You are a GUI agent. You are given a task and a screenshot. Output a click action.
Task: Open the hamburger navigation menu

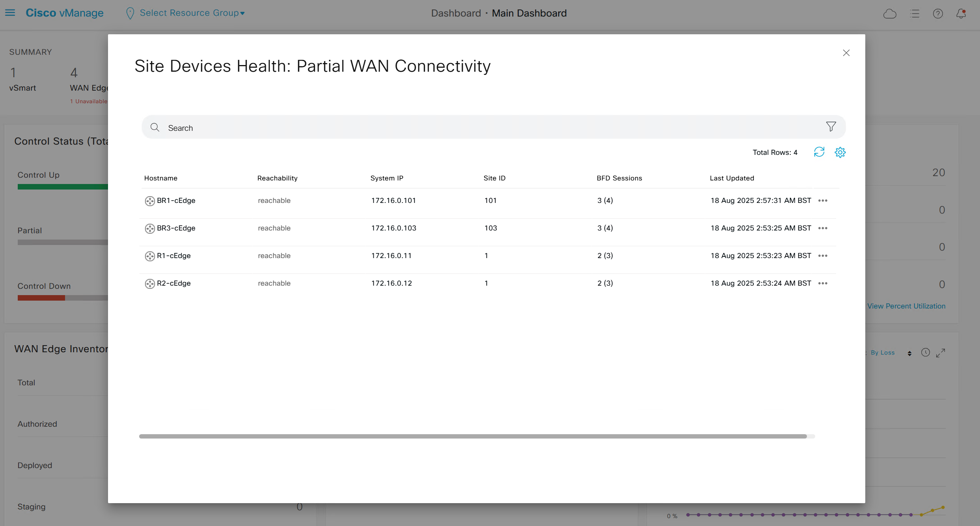tap(10, 13)
